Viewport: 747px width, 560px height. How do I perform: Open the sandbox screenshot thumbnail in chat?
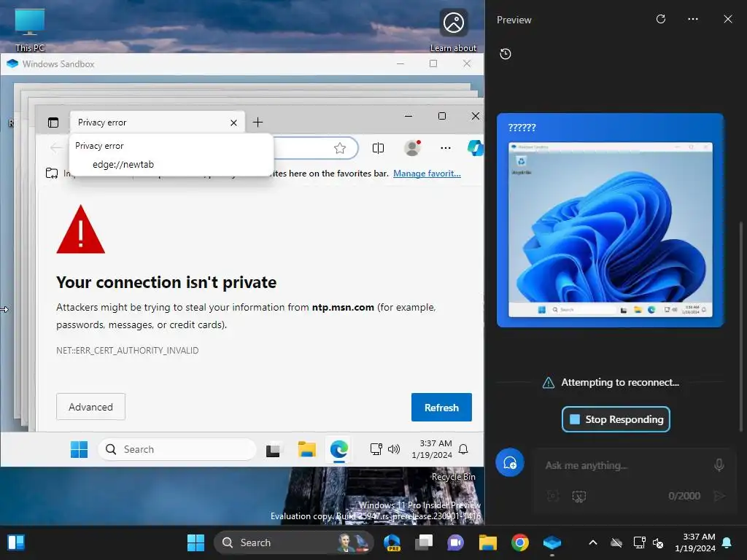611,230
